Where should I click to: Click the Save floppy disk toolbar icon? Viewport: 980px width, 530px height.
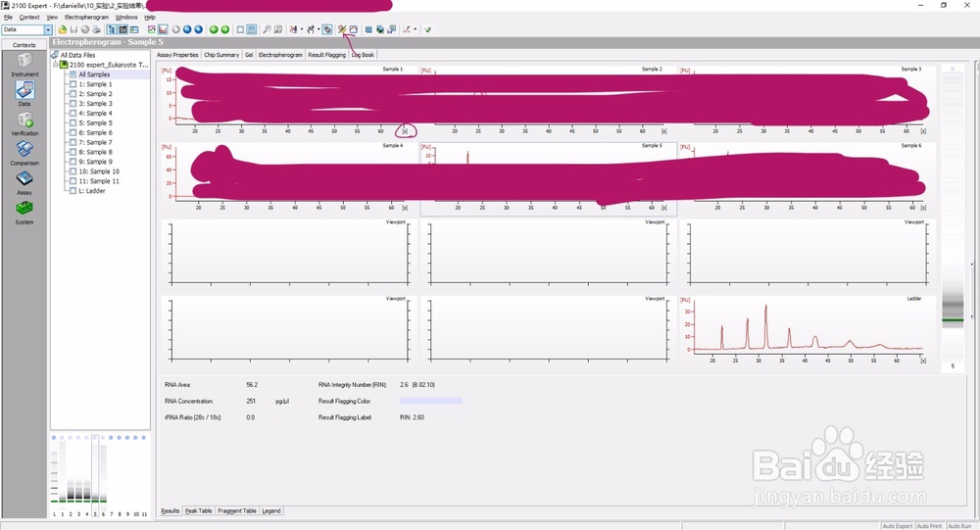(73, 29)
